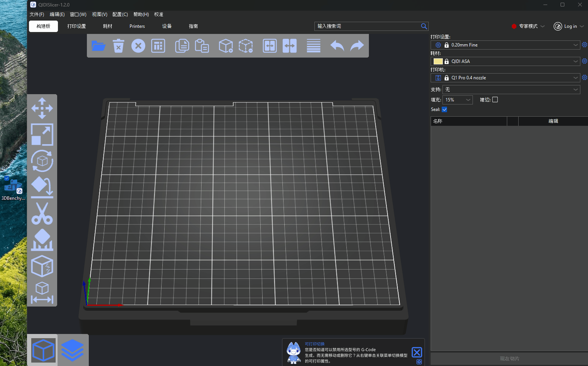The image size is (588, 366).
Task: Open the variable layer height tool
Action: [x=313, y=45]
